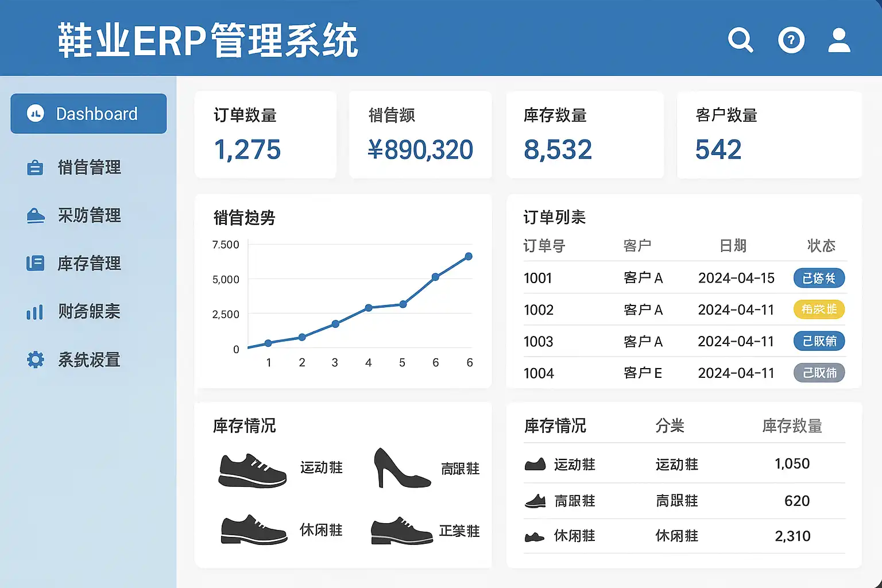Click the 订单列表 panel heading
The height and width of the screenshot is (588, 882).
click(555, 217)
